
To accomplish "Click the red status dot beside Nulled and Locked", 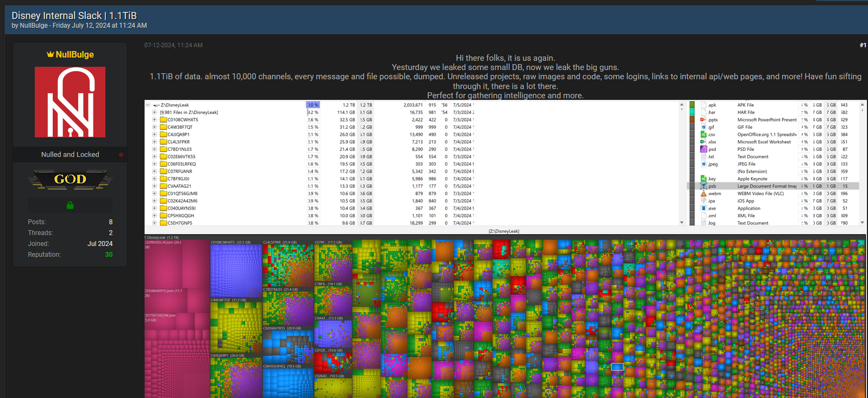I will [121, 155].
